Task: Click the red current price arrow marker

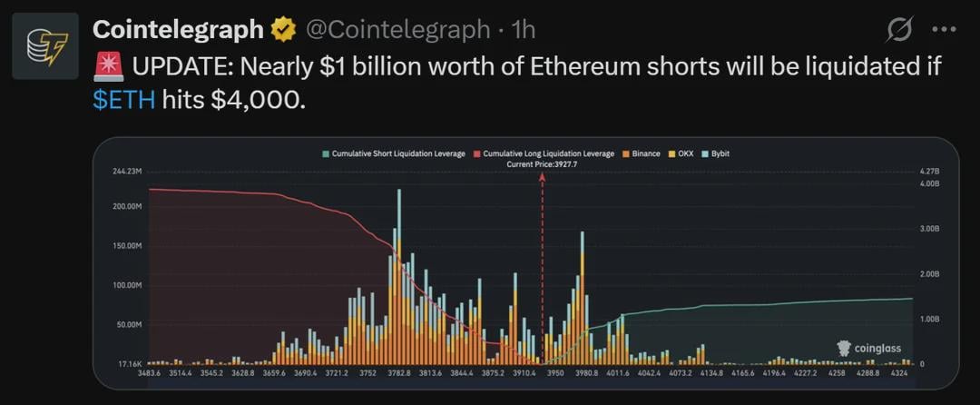Action: click(x=542, y=177)
